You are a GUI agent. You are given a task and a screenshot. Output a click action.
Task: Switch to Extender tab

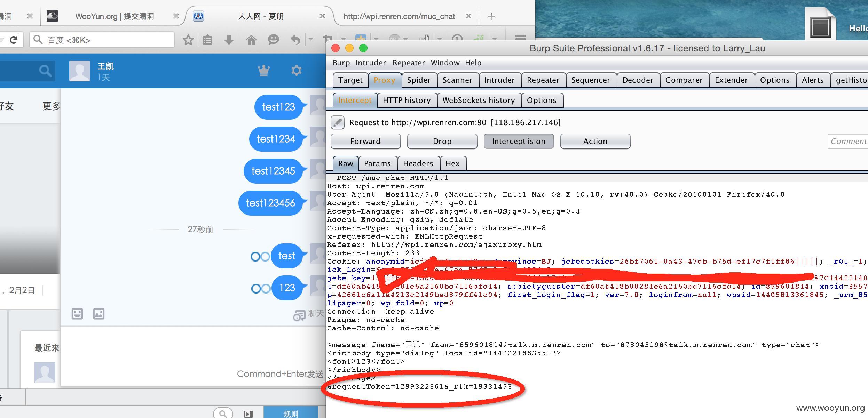click(731, 80)
